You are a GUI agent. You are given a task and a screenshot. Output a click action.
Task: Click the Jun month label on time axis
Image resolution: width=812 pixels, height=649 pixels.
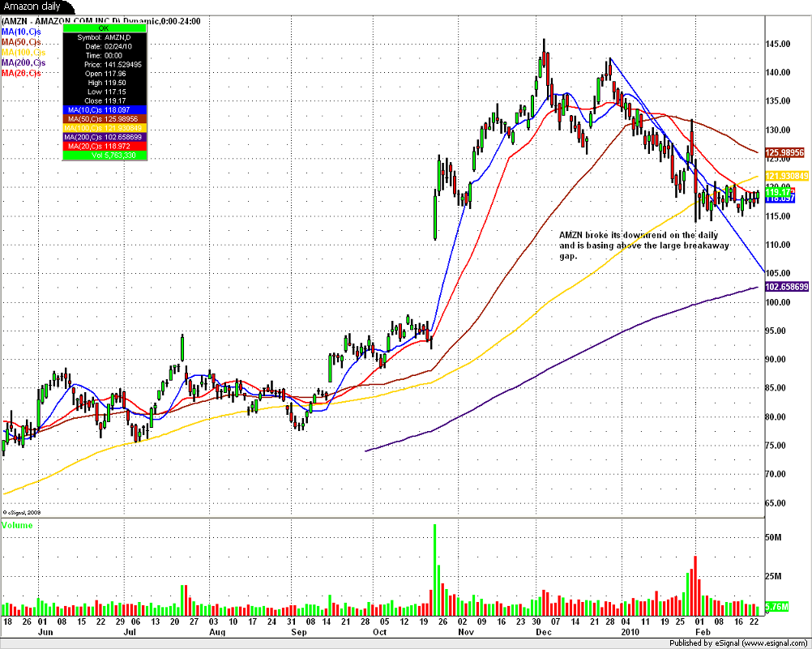[x=45, y=633]
